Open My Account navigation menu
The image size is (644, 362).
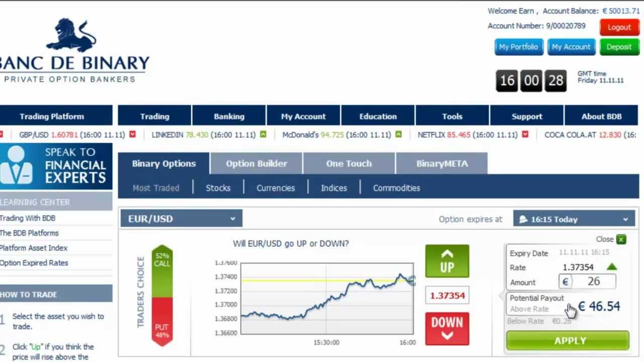click(303, 116)
